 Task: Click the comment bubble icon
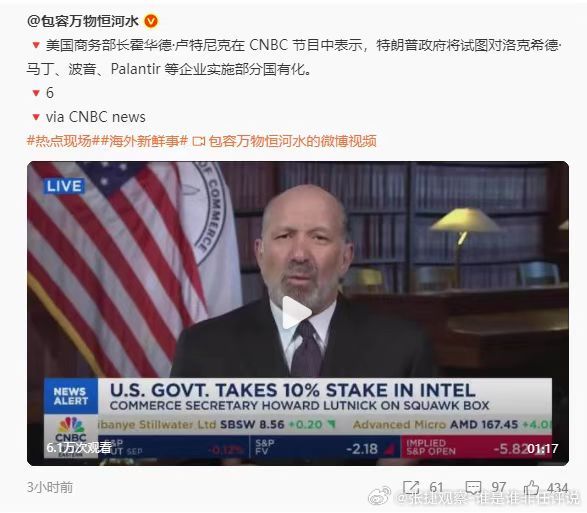click(x=473, y=487)
